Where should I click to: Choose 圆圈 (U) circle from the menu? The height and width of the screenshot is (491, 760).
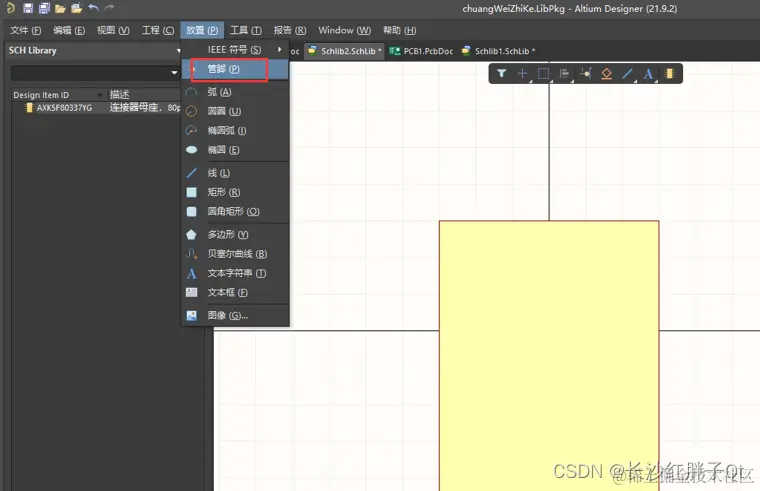pyautogui.click(x=235, y=111)
